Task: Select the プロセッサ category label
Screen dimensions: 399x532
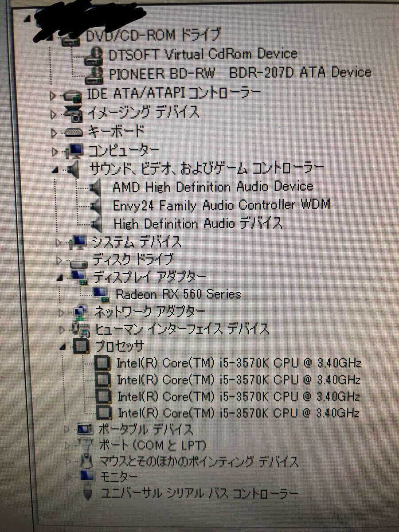Action: coord(119,346)
